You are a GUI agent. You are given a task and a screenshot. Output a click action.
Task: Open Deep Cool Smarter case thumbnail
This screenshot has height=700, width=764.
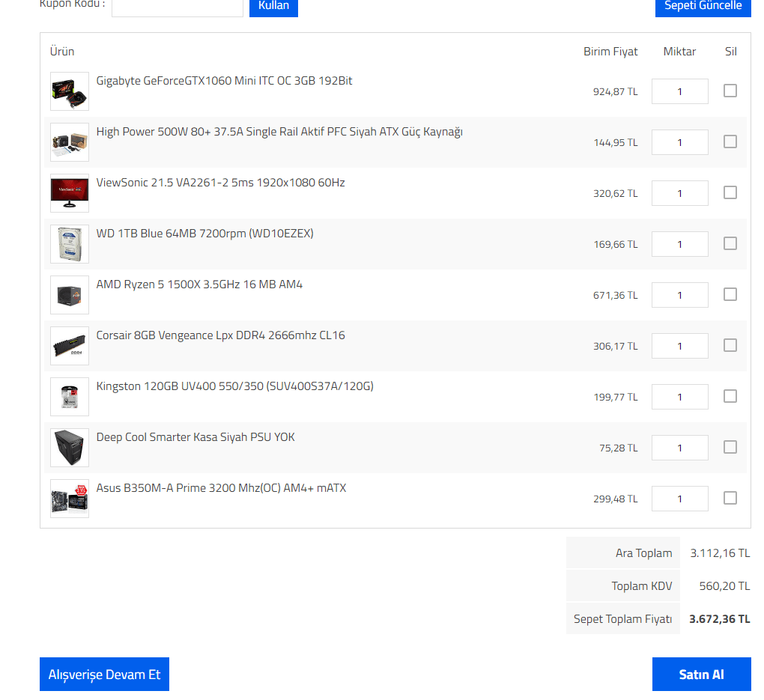[x=70, y=448]
